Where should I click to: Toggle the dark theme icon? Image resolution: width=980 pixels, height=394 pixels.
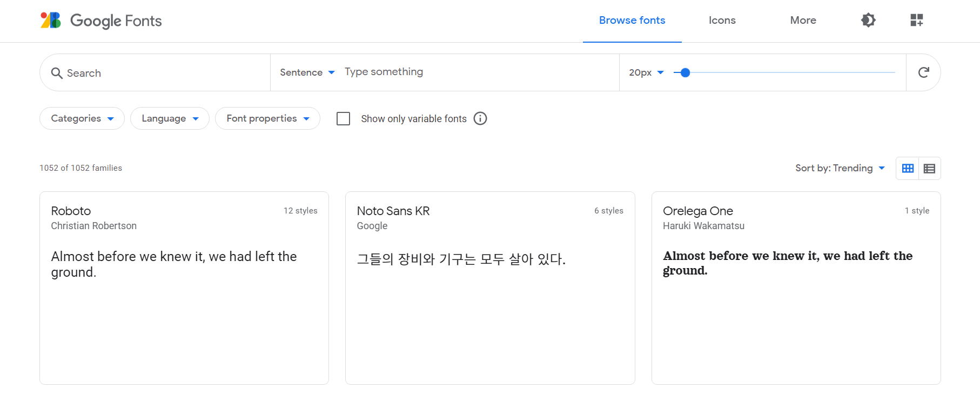tap(868, 20)
